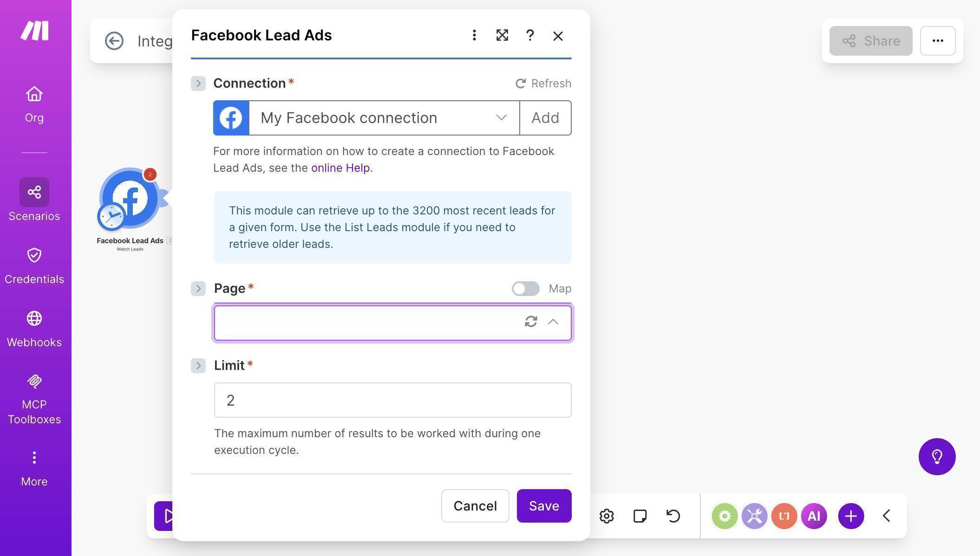
Task: Enable the Map toggle for Page
Action: [x=525, y=288]
